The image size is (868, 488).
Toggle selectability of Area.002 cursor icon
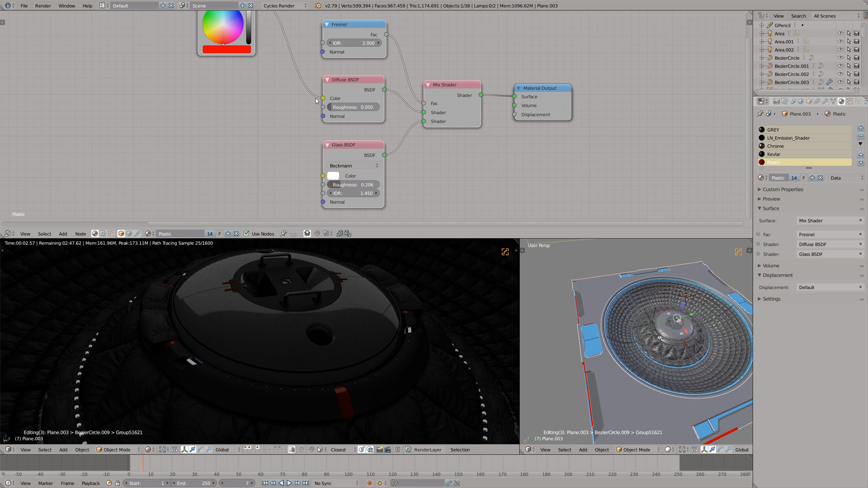(x=849, y=50)
